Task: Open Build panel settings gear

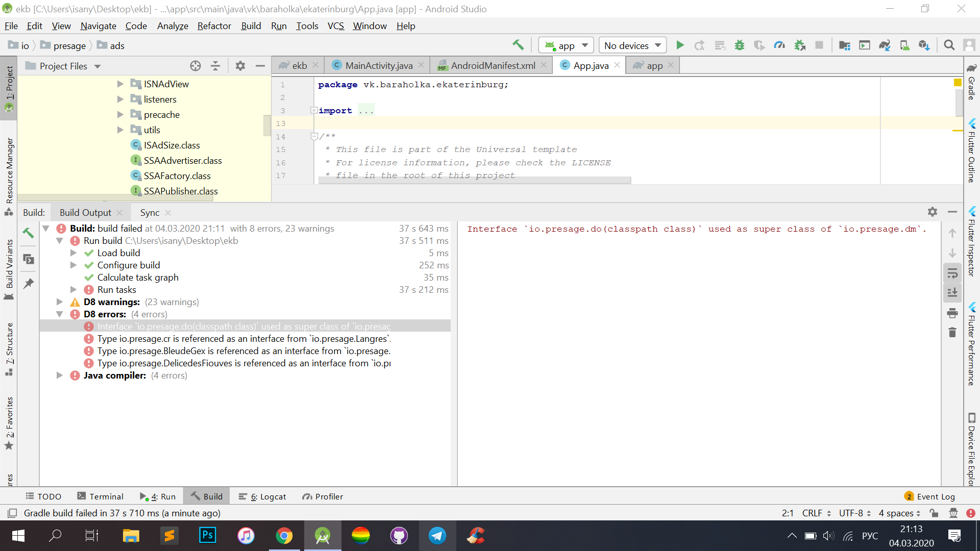Action: [x=933, y=212]
